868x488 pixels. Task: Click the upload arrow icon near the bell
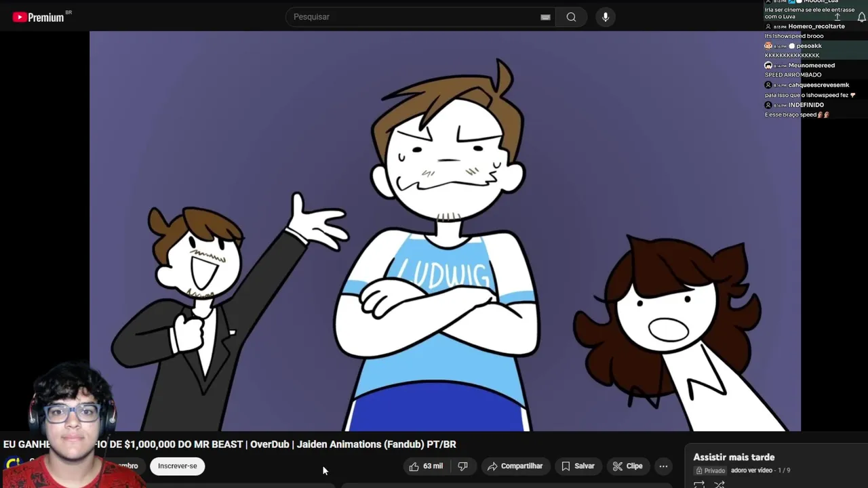click(837, 16)
